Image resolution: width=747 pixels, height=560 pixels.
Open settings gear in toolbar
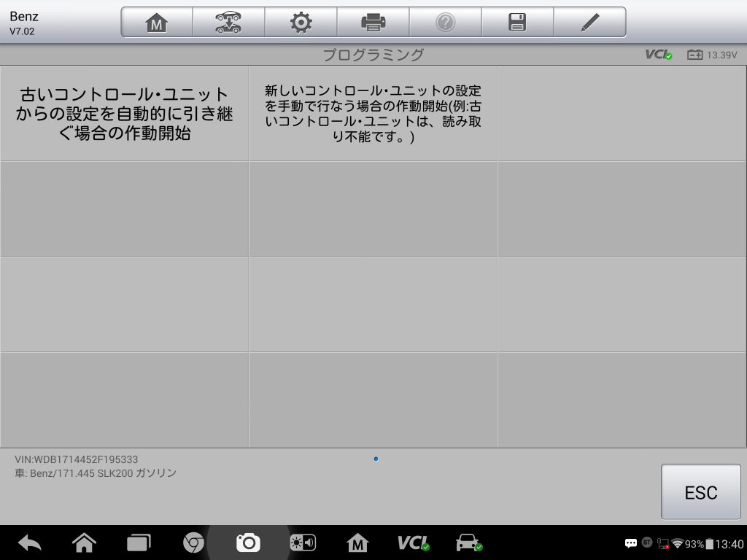(x=301, y=23)
